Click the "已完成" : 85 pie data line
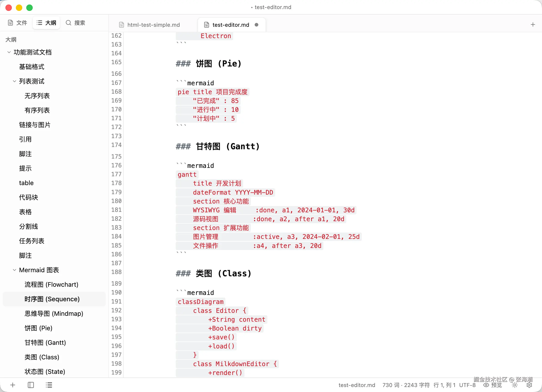Image resolution: width=542 pixels, height=392 pixels. tap(208, 101)
